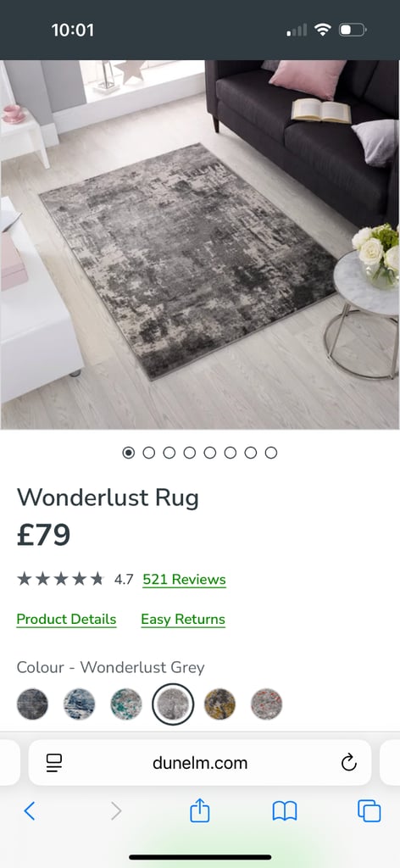
Task: Open the Product Details link
Action: click(66, 620)
